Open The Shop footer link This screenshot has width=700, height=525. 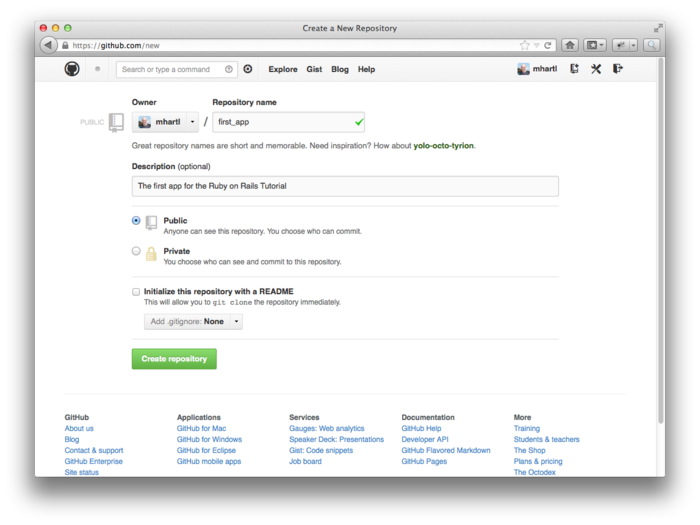point(529,450)
